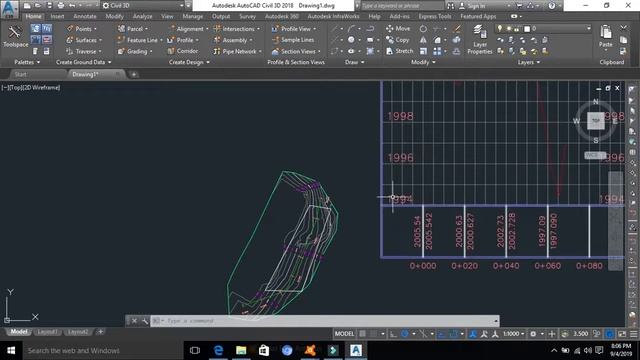Toggle MODEL space button in status bar
This screenshot has width=640, height=360.
tap(344, 334)
